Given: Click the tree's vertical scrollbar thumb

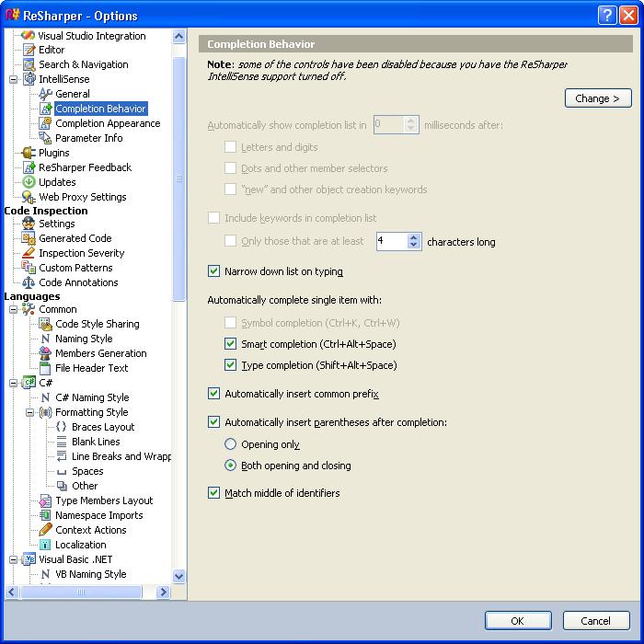Looking at the screenshot, I should 178,178.
